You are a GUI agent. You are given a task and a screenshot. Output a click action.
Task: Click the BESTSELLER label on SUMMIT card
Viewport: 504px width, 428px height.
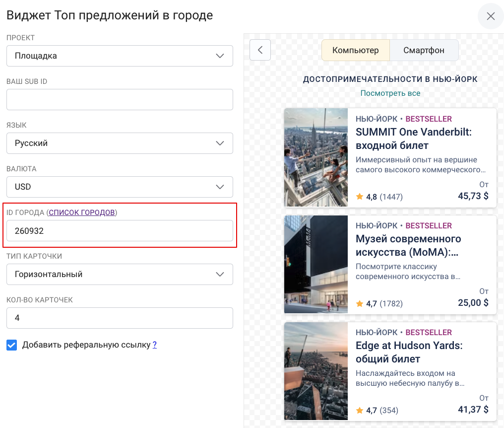(x=429, y=119)
